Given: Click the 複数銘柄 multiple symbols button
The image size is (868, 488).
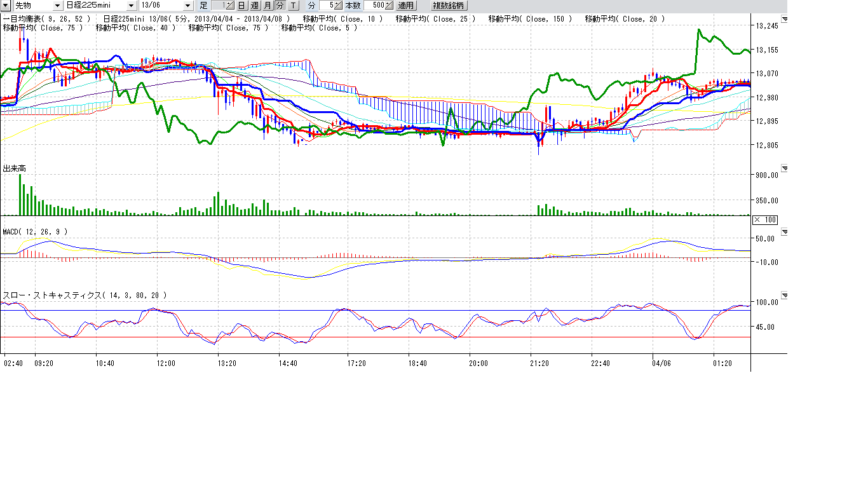Looking at the screenshot, I should coord(449,5).
